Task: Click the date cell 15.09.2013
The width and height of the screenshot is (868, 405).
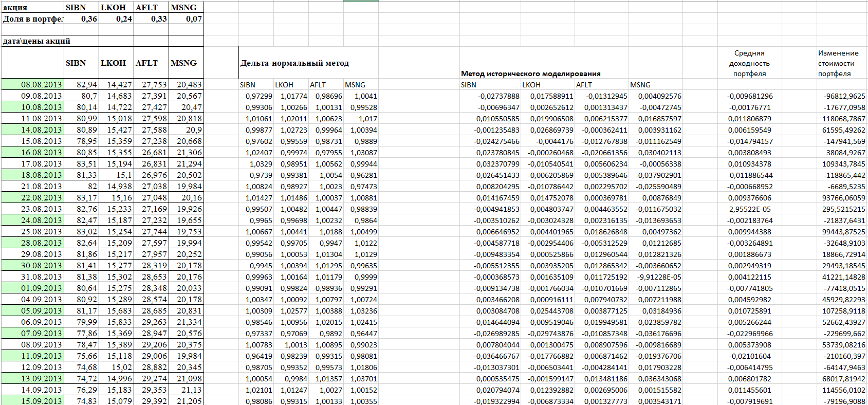Action: click(x=33, y=401)
